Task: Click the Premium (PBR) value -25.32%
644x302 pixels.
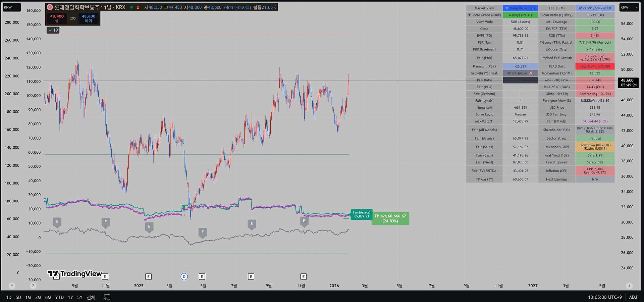Action: pos(521,66)
